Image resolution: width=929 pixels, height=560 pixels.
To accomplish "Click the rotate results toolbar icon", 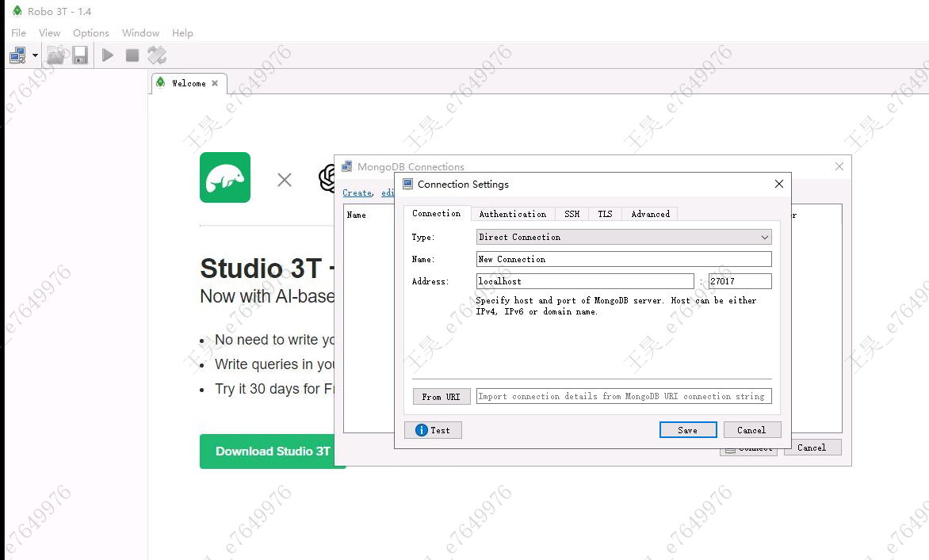I will (x=157, y=55).
